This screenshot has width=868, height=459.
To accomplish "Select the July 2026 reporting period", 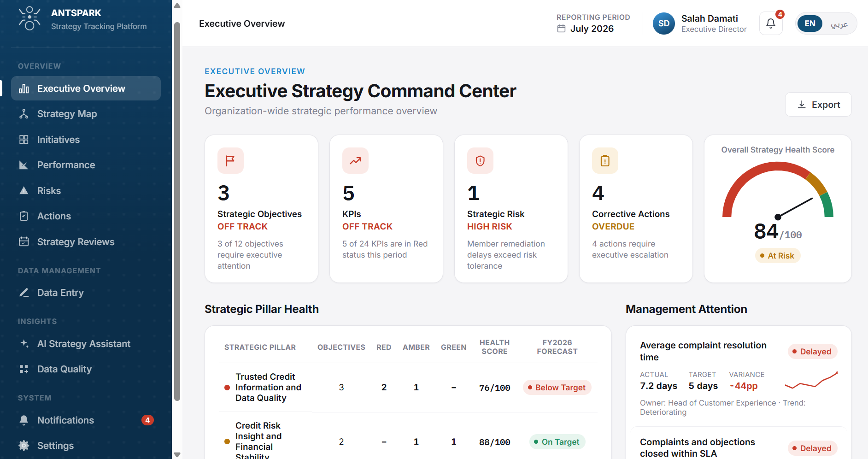I will (x=592, y=29).
